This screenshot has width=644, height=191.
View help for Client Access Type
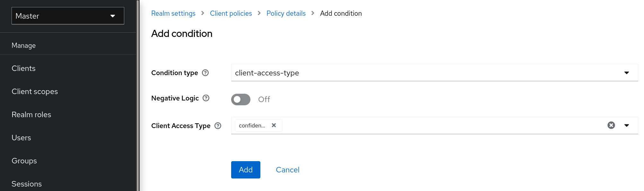coord(218,126)
